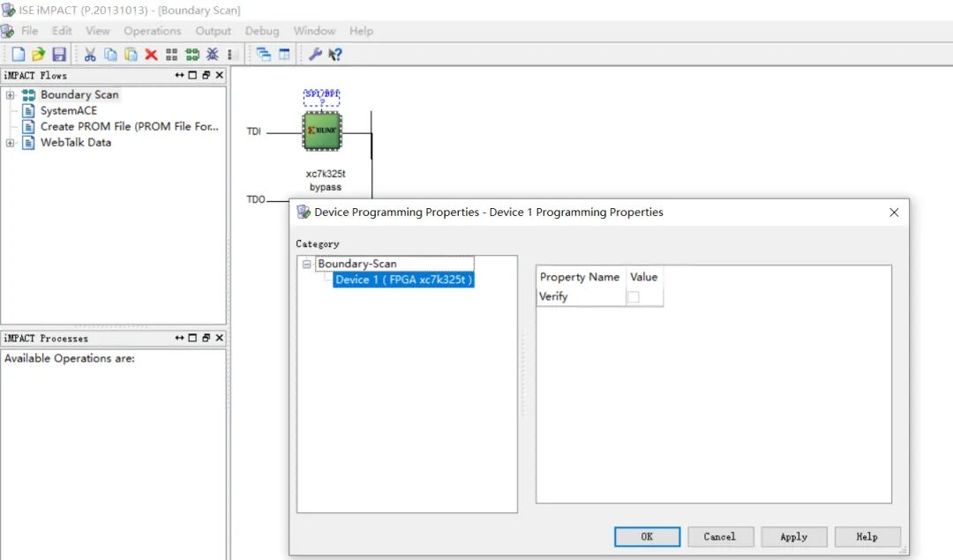Select Create PROM File flow
This screenshot has height=560, width=953.
tap(129, 126)
